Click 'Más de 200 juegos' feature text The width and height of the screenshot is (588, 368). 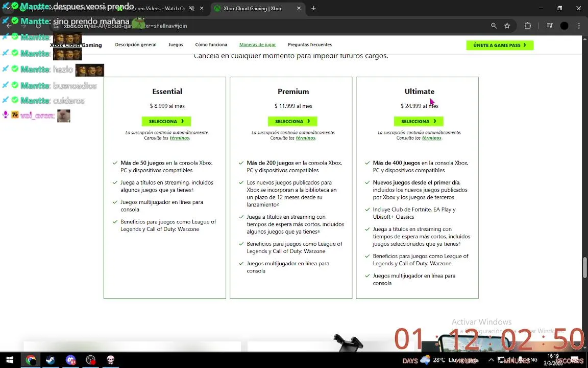coord(270,163)
